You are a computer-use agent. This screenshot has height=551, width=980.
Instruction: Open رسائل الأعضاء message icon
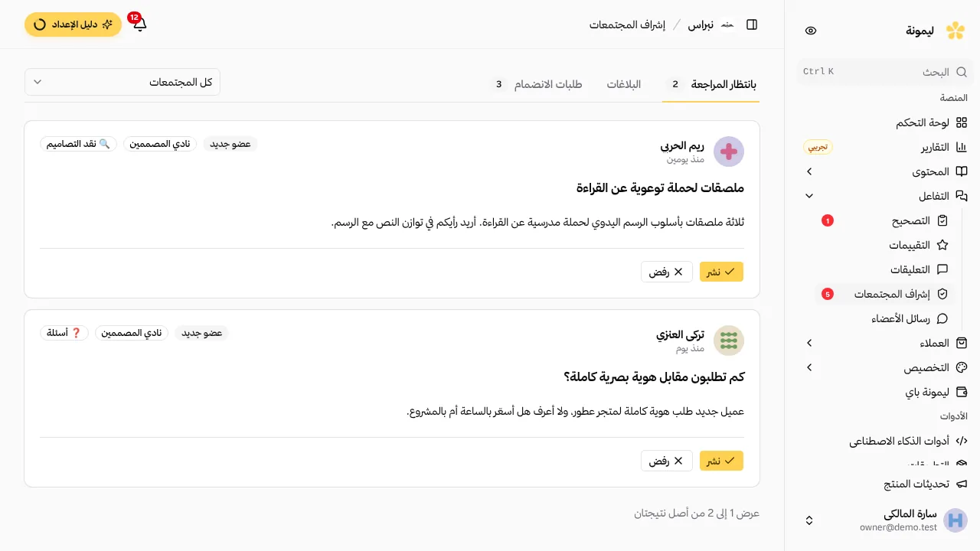point(942,318)
